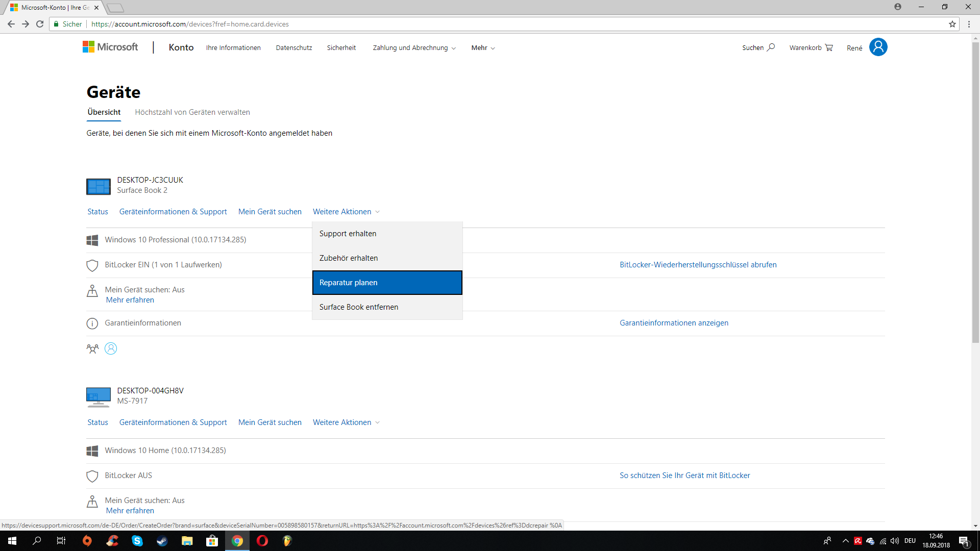Open File Explorer from the taskbar
980x551 pixels.
[187, 541]
